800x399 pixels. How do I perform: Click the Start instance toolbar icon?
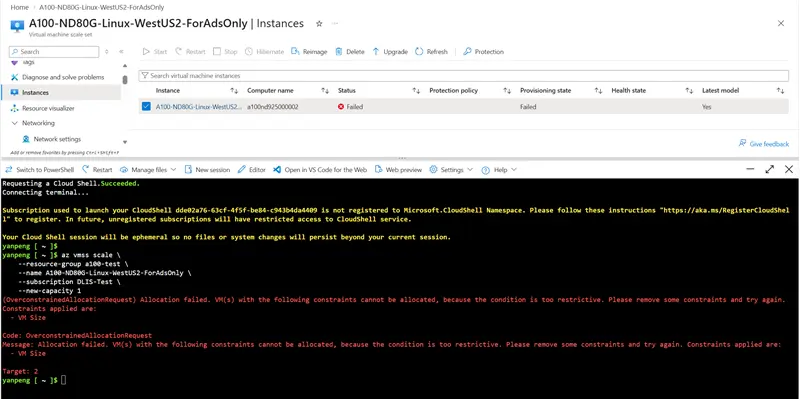click(x=146, y=52)
